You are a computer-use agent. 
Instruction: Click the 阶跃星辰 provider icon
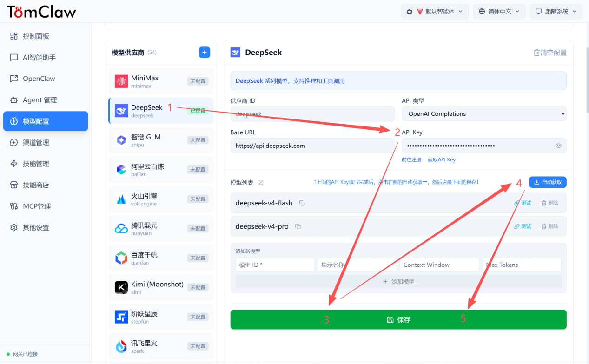[x=121, y=317]
